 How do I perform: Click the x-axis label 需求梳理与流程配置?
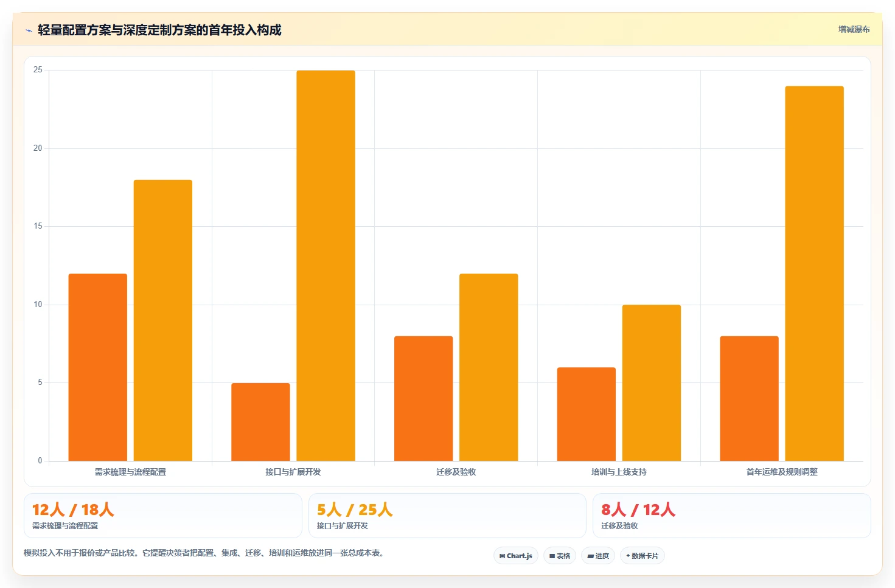pos(130,472)
